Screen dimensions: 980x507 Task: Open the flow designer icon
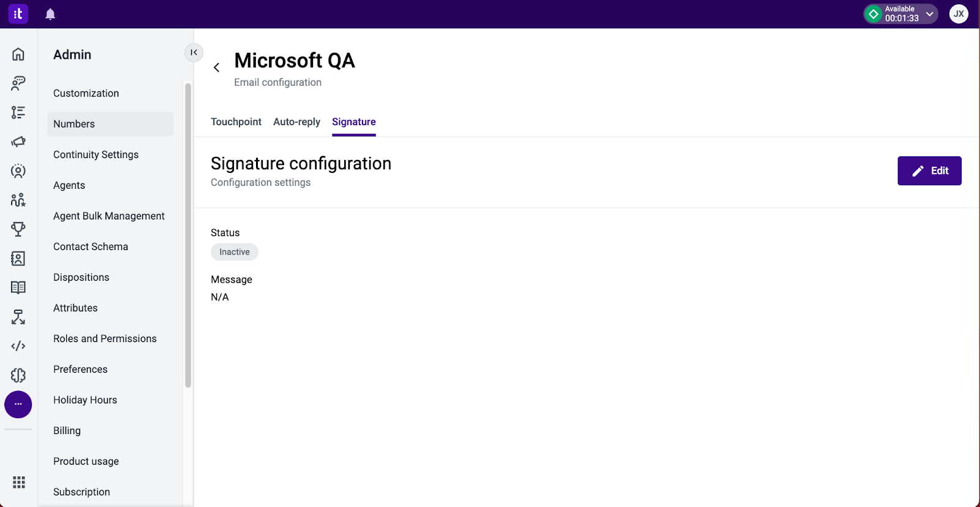pos(18,317)
